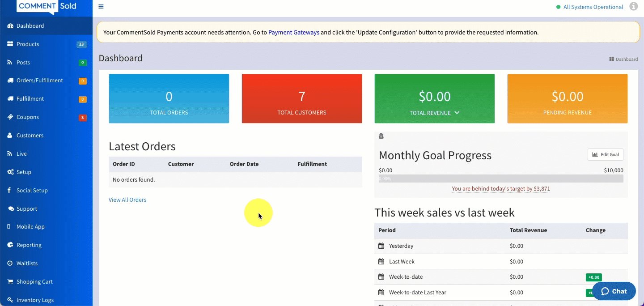
Task: Click the Orders/Fulfillment truck icon
Action: [x=10, y=81]
